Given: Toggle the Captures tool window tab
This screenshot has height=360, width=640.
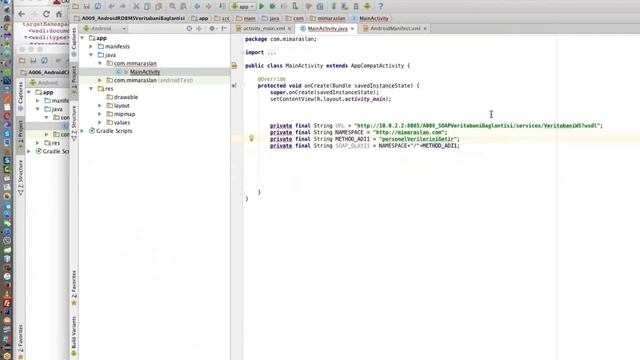Looking at the screenshot, I should click(x=74, y=42).
